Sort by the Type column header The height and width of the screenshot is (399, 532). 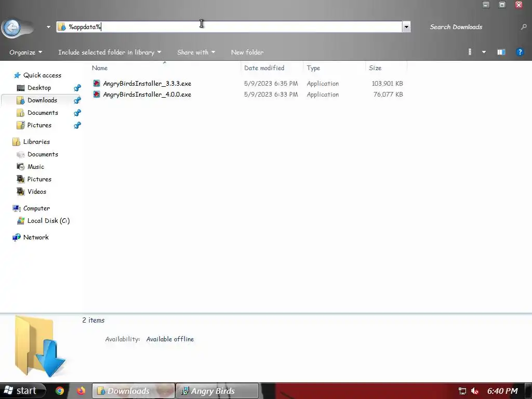point(313,68)
